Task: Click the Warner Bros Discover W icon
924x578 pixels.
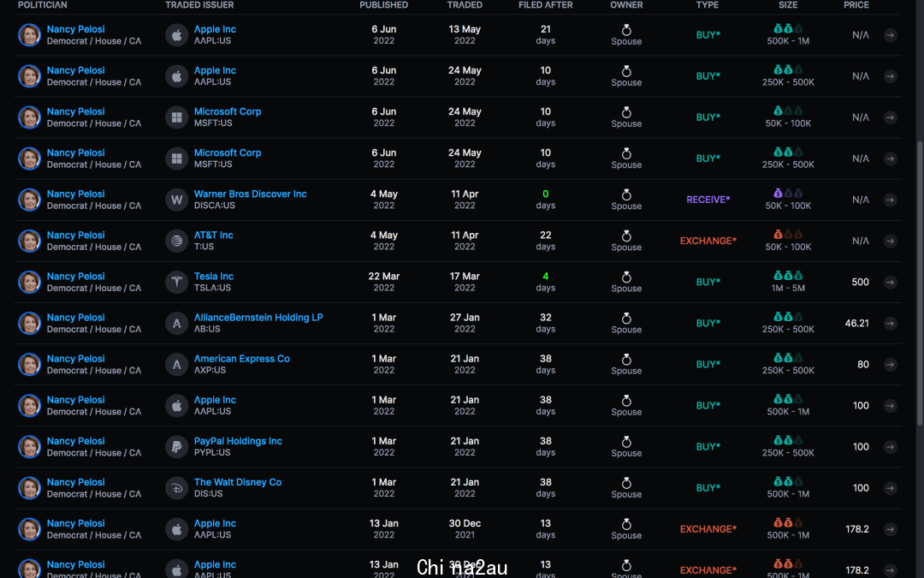Action: click(176, 200)
